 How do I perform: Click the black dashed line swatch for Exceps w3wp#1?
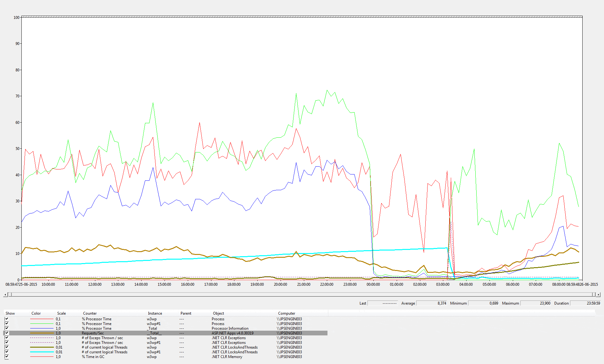[42, 342]
